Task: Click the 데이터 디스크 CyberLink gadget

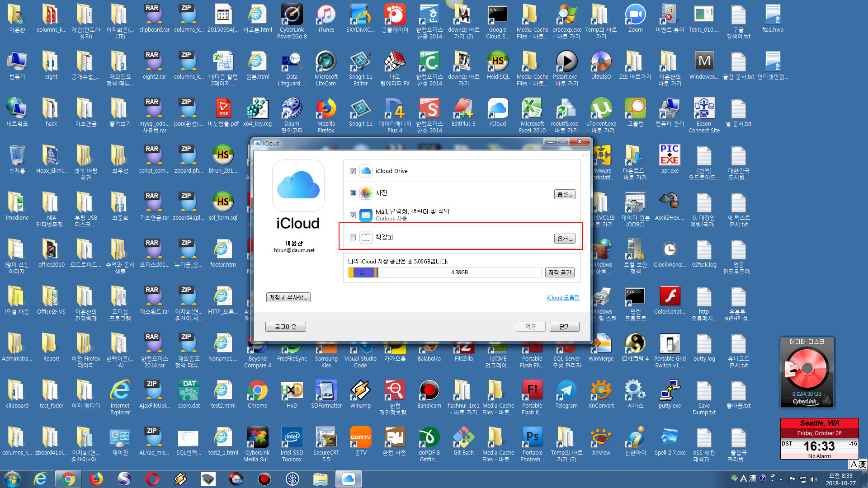Action: coord(807,372)
